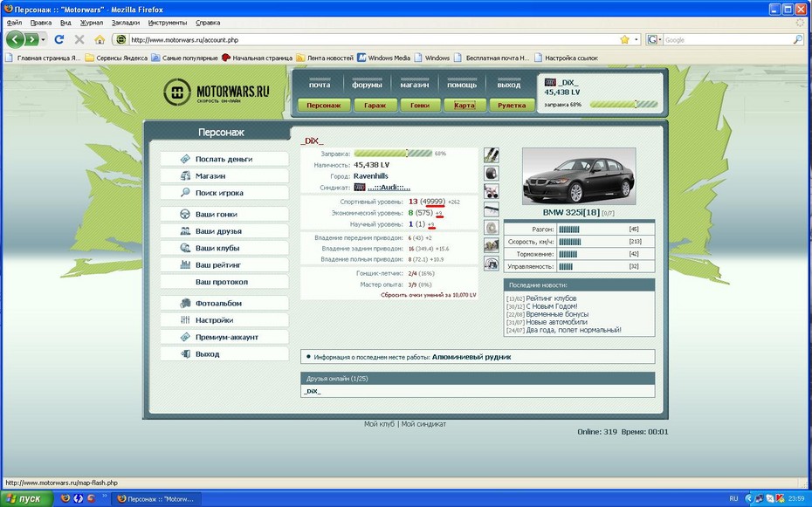Open Ваши гонки in the sidebar
The width and height of the screenshot is (812, 507).
[x=224, y=214]
